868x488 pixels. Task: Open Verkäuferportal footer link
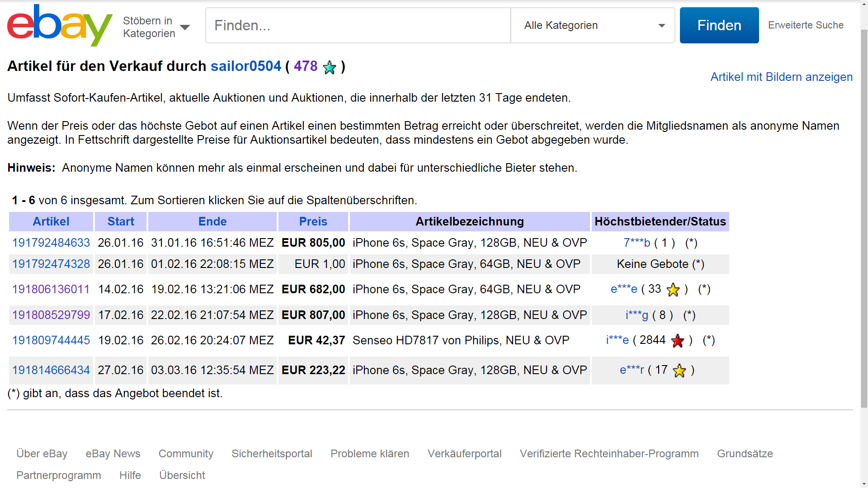coord(465,454)
